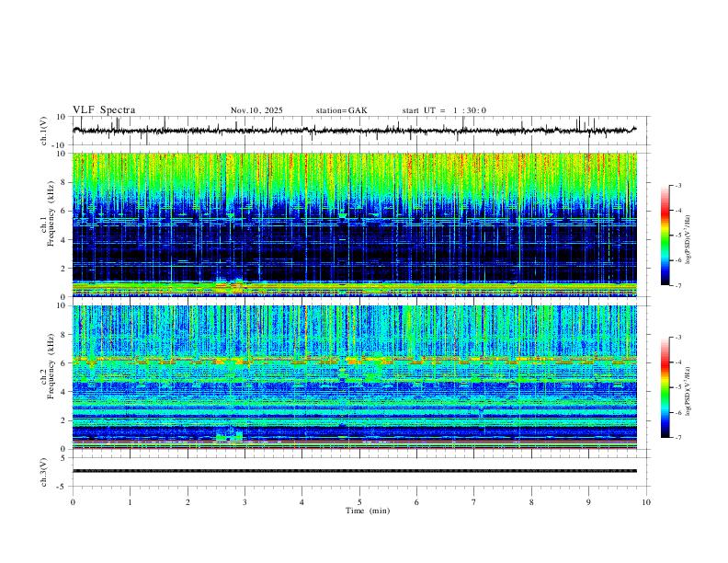728x563 pixels.
Task: Click the "5" tick on ch.3 voltage axis
Action: (x=63, y=458)
